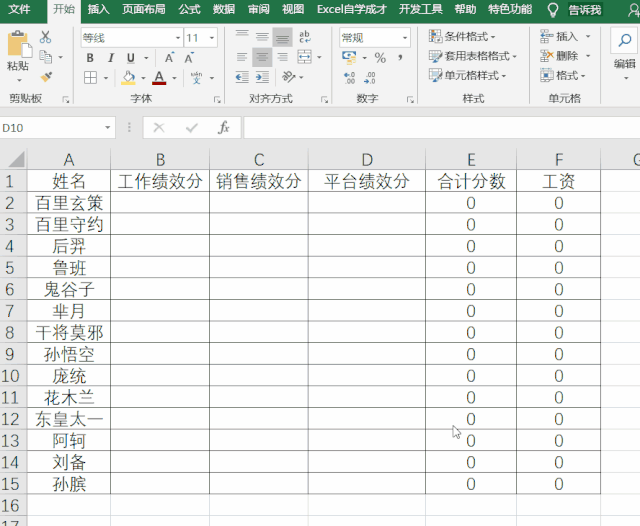Open the search magnifier in 编辑 group
640x526 pixels.
(624, 40)
